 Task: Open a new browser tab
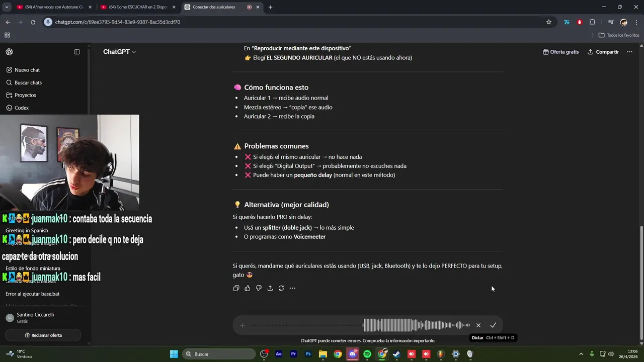pyautogui.click(x=270, y=7)
